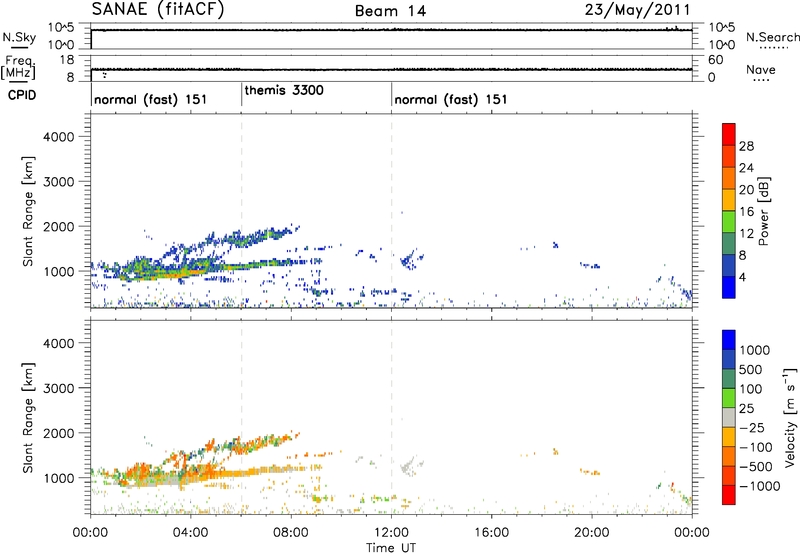Select the N.Search legend label

772,37
